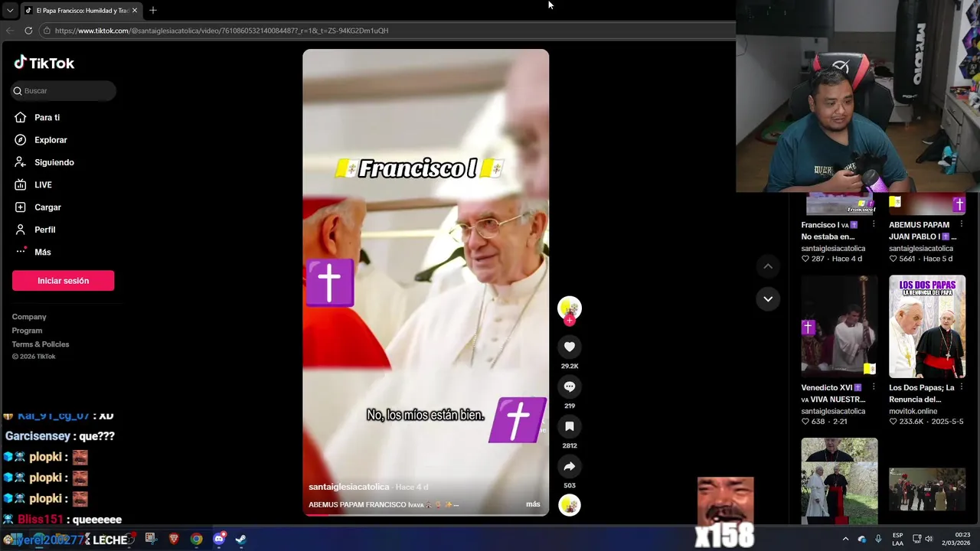The width and height of the screenshot is (980, 551).
Task: Open the Explorar page
Action: 41,140
